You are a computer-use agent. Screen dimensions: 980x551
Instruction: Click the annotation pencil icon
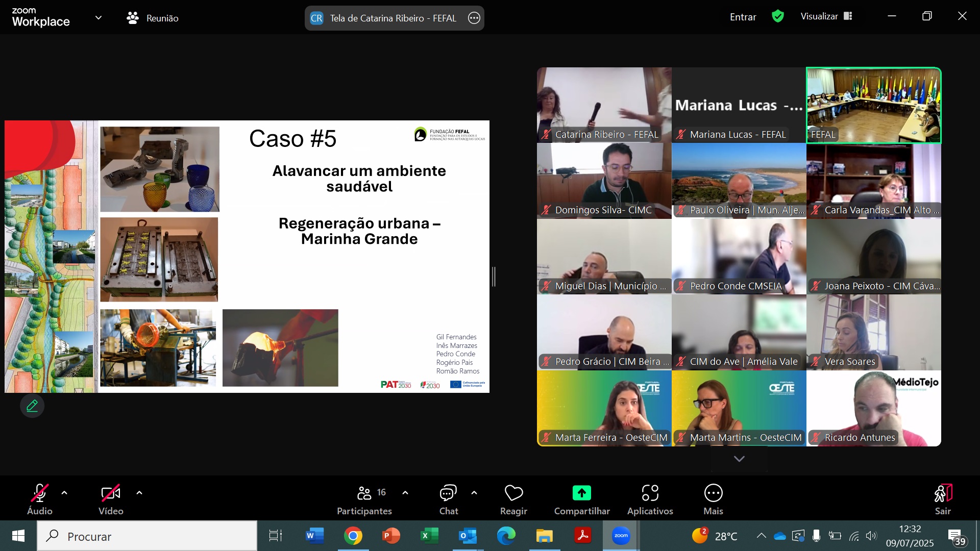pos(32,406)
